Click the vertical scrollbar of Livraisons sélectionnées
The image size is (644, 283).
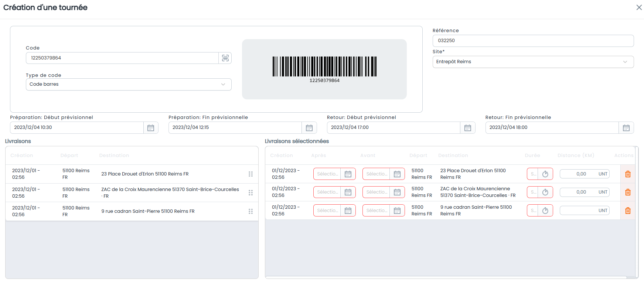[637, 212]
